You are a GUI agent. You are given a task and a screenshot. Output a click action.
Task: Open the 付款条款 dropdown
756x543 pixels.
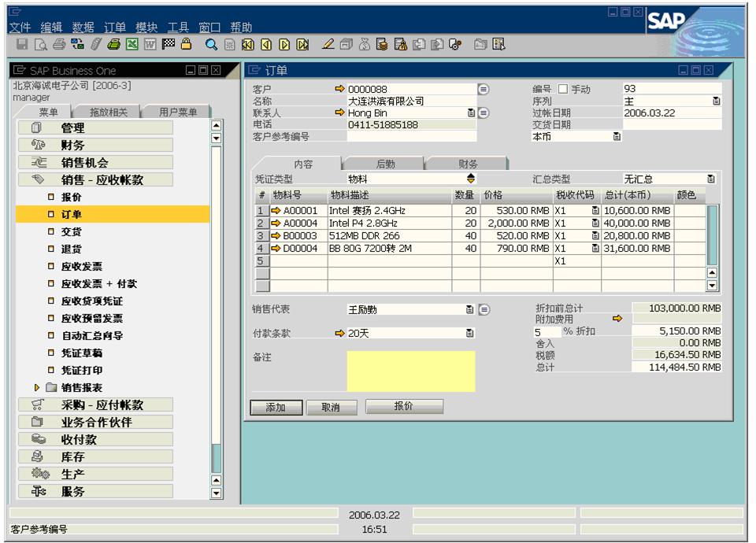click(x=469, y=333)
